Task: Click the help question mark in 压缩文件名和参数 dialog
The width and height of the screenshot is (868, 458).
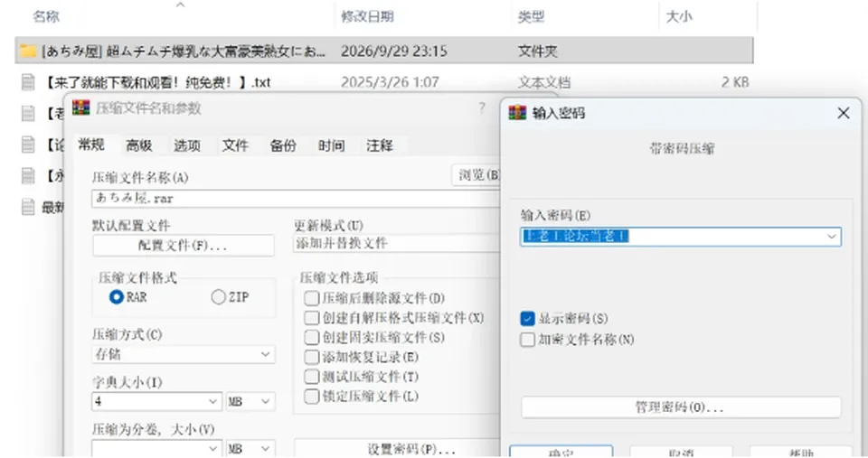Action: 482,107
